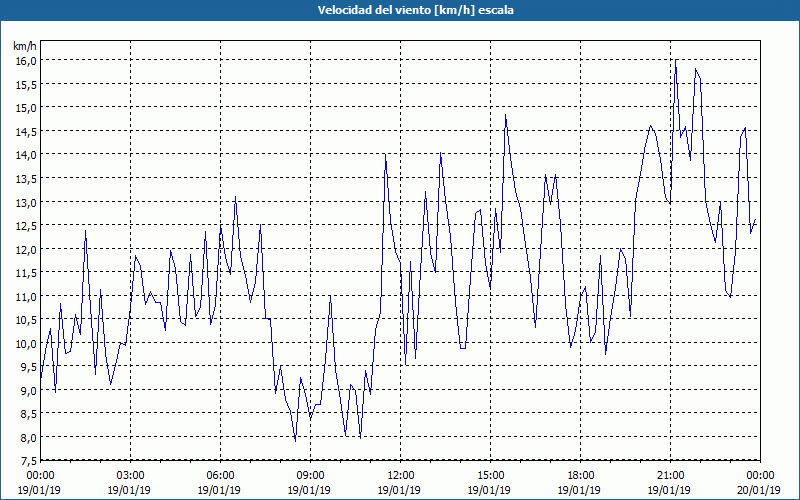Click the 16,0 y-axis value
The height and width of the screenshot is (500, 800).
pyautogui.click(x=27, y=60)
